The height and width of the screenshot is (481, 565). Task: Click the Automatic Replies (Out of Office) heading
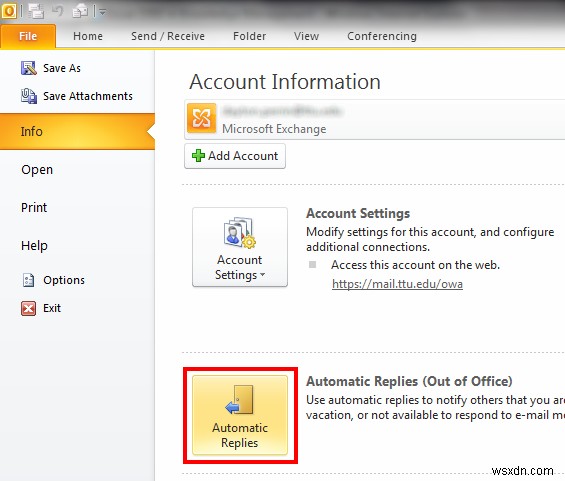(409, 381)
